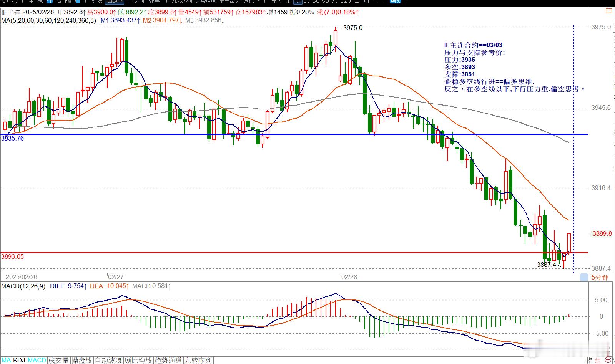Click the blue 画线 drawing button
Image resolution: width=615 pixels, height=364 pixels.
pyautogui.click(x=395, y=1)
